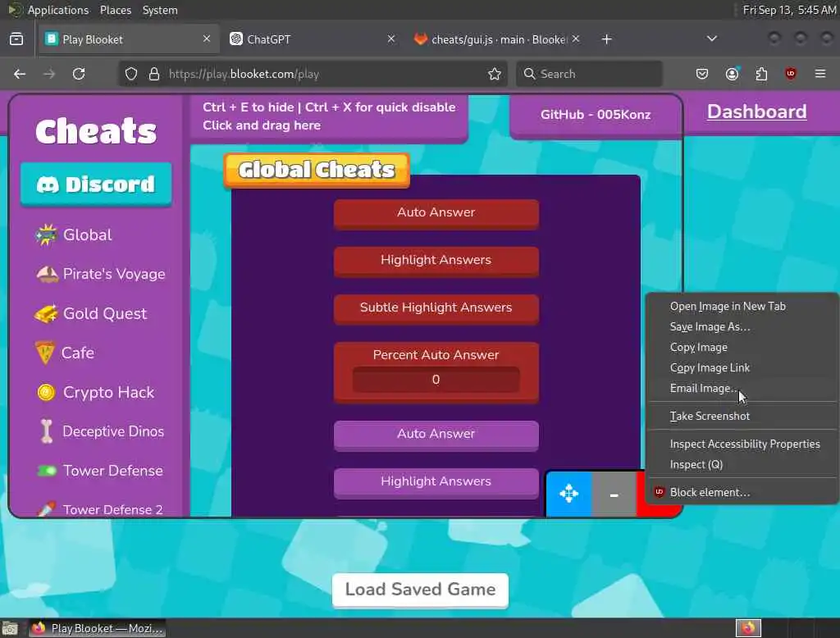Toggle Percent Auto Answer cheat
840x638 pixels.
point(436,354)
